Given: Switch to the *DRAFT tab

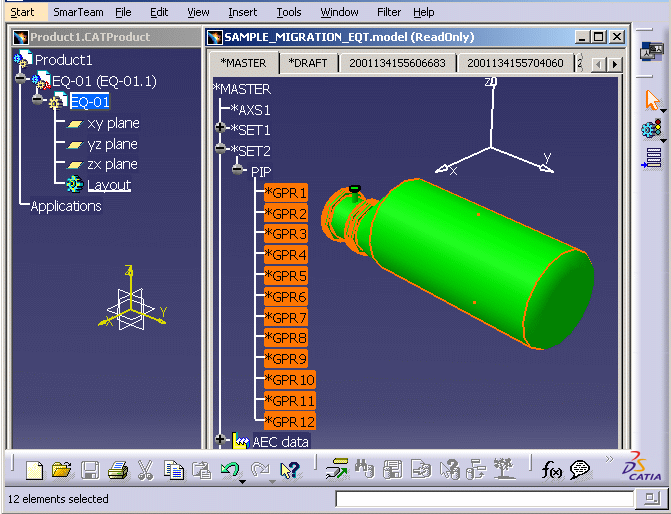Looking at the screenshot, I should point(308,63).
